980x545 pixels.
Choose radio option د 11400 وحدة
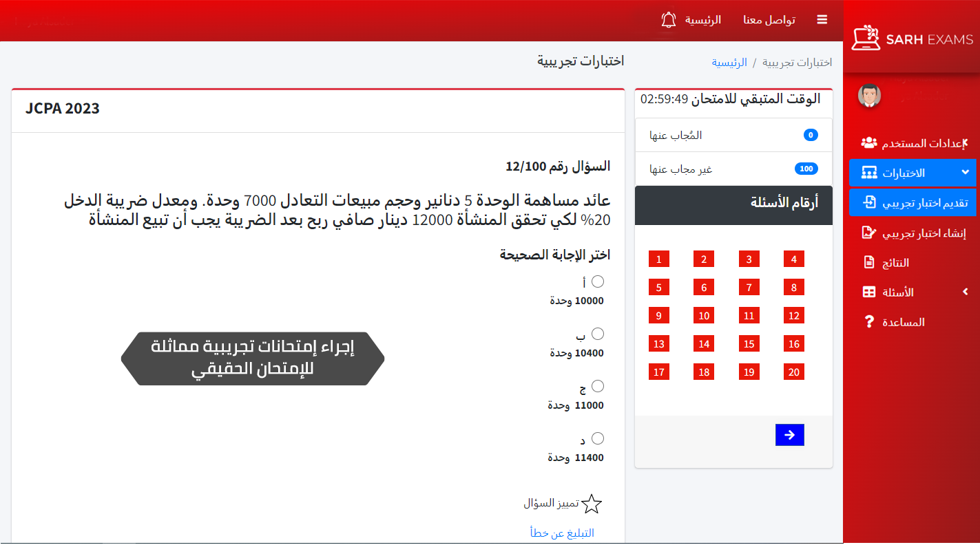[x=598, y=438]
